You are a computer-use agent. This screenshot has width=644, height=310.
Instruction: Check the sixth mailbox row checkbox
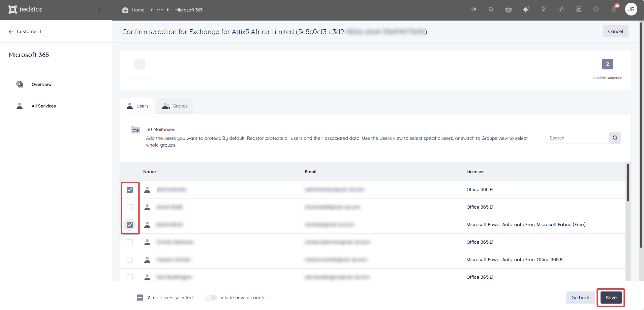point(130,277)
